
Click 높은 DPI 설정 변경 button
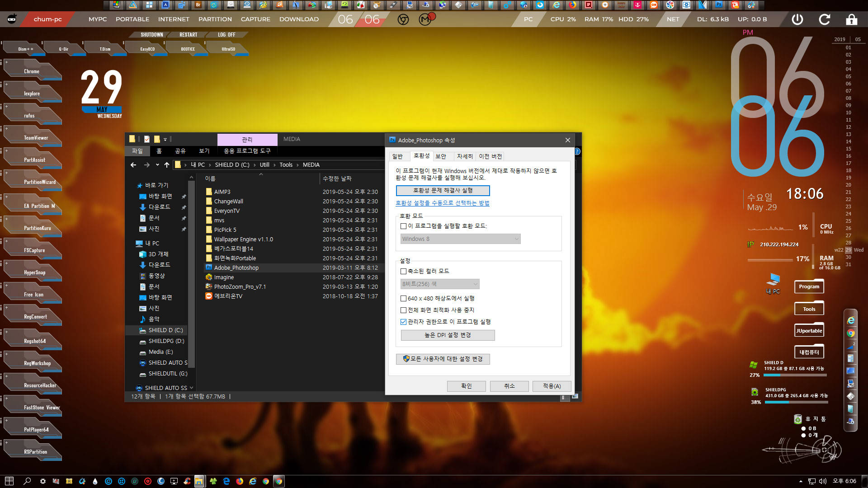[x=448, y=335]
